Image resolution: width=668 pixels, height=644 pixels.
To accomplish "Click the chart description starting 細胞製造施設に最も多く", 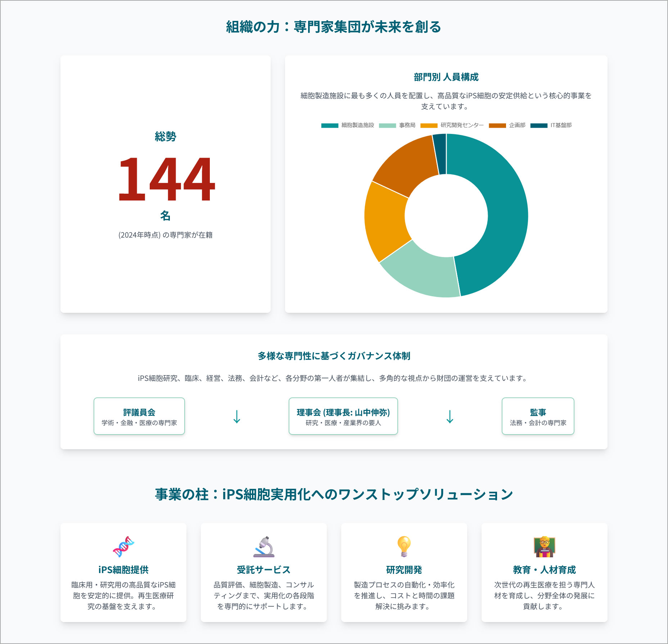I will click(x=446, y=101).
